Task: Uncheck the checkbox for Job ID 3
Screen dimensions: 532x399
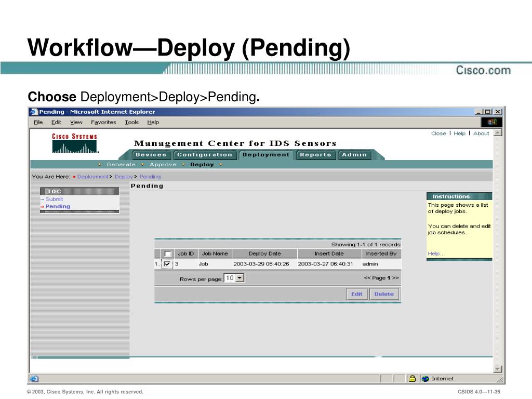Action: [167, 263]
